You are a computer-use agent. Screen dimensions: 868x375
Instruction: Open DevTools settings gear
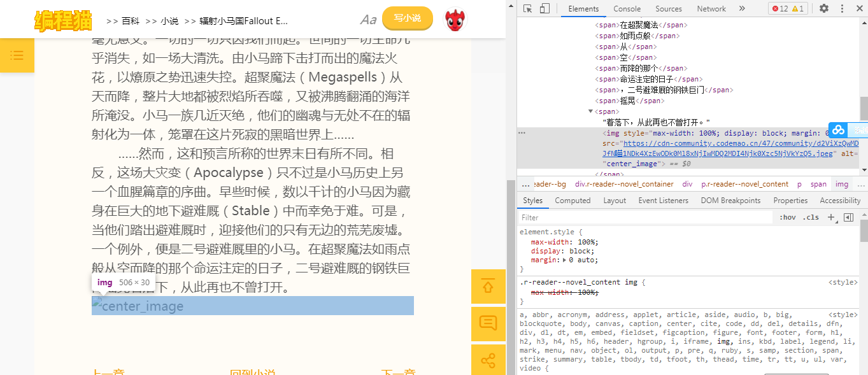(x=824, y=8)
